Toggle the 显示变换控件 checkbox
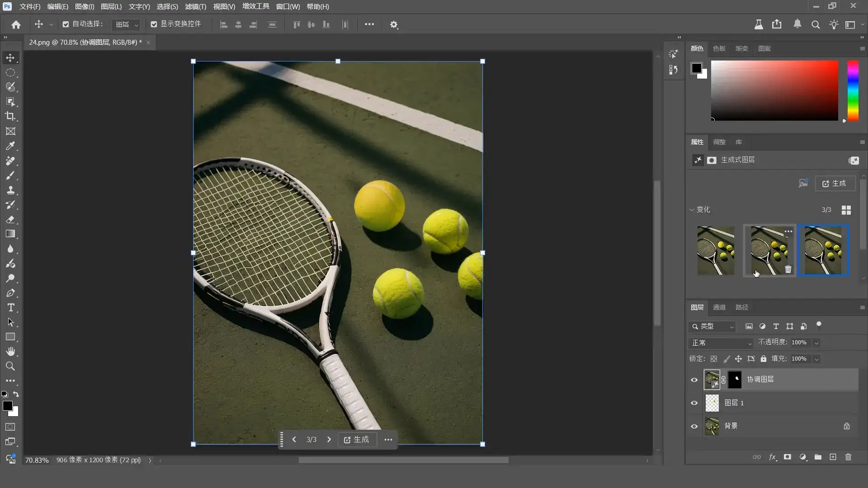The width and height of the screenshot is (868, 488). click(x=154, y=24)
